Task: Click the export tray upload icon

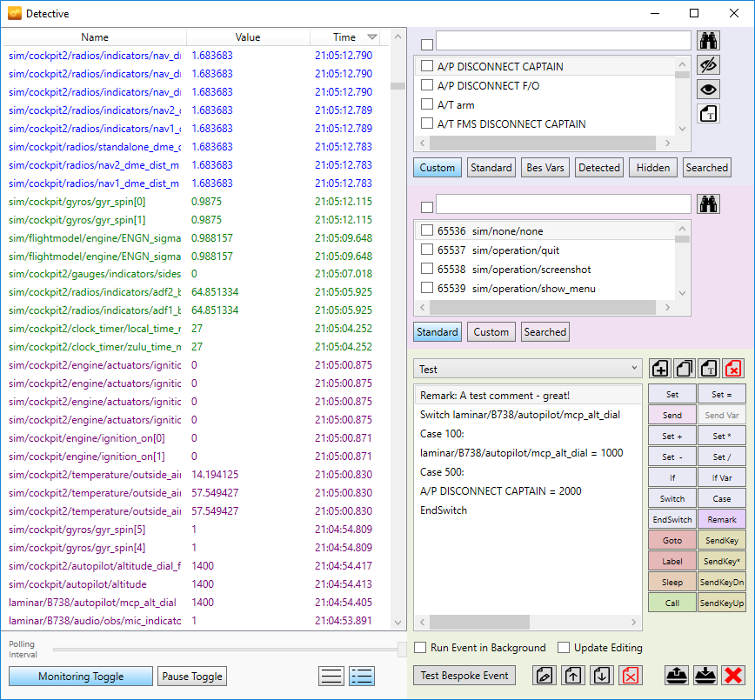Action: tap(677, 676)
